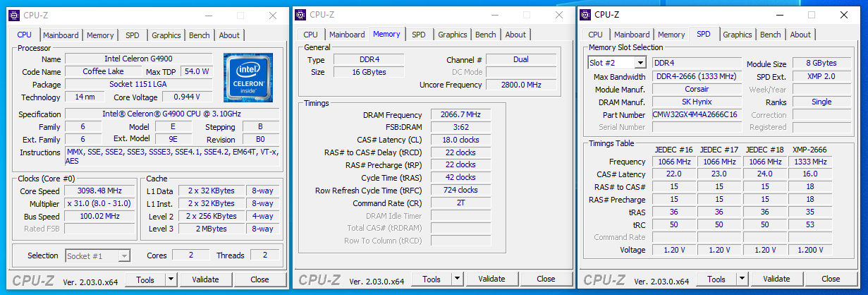Open the Mainboard tab in the left CPU-Z window

pyautogui.click(x=61, y=35)
